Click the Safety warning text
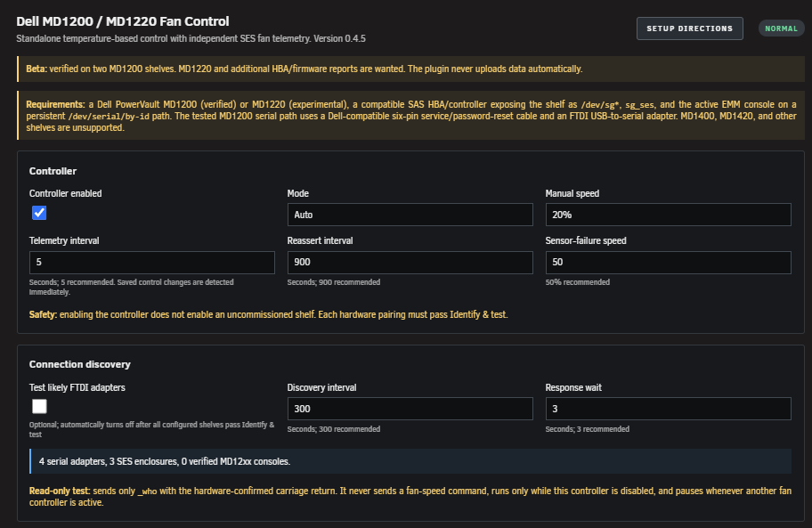 click(268, 314)
